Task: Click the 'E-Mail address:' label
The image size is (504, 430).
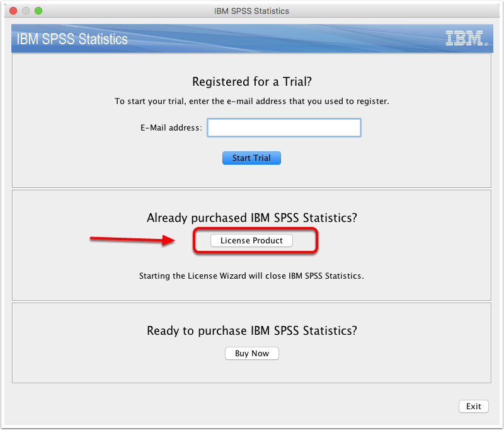Action: (x=171, y=128)
